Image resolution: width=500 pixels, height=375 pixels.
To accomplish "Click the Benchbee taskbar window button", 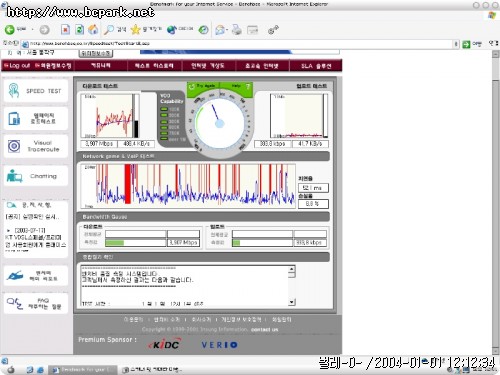I will point(83,369).
